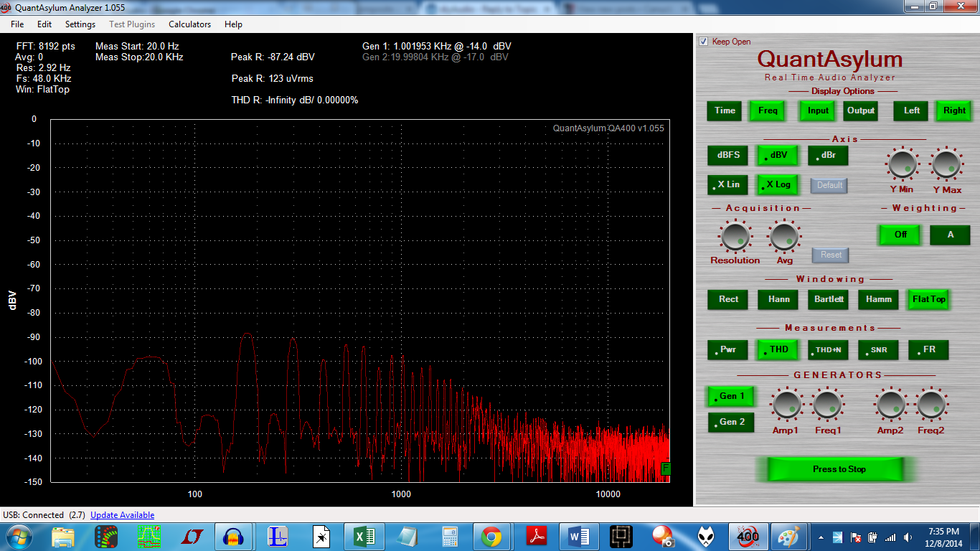Open Audacity headphones icon in taskbar

(232, 537)
